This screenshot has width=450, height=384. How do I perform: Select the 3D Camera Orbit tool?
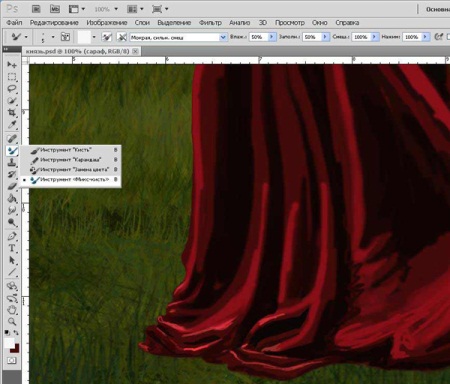click(12, 298)
